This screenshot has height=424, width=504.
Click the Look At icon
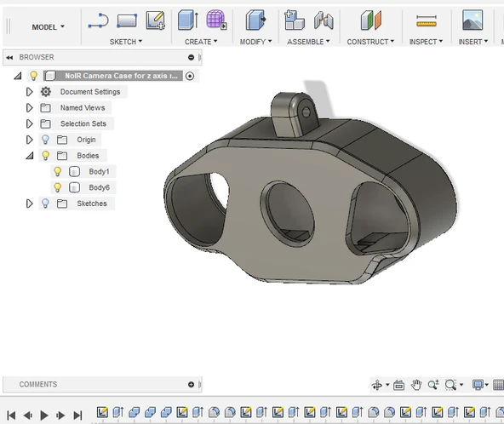[x=399, y=385]
